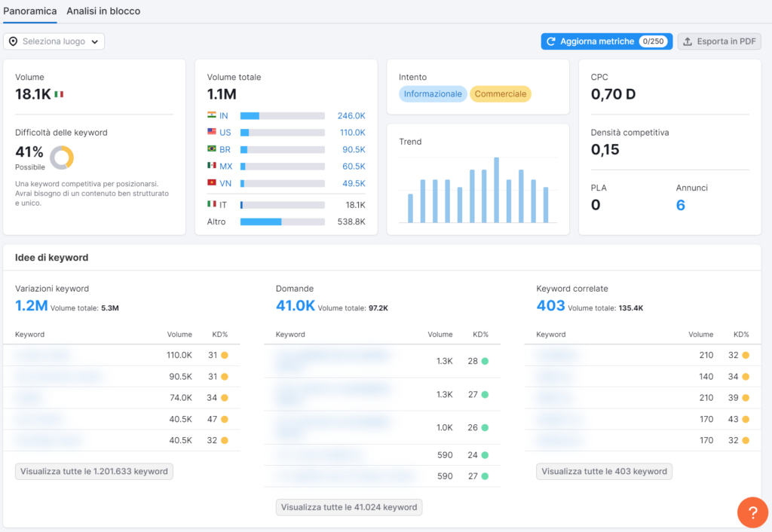
Task: Select the Panoramica tab
Action: pos(30,11)
